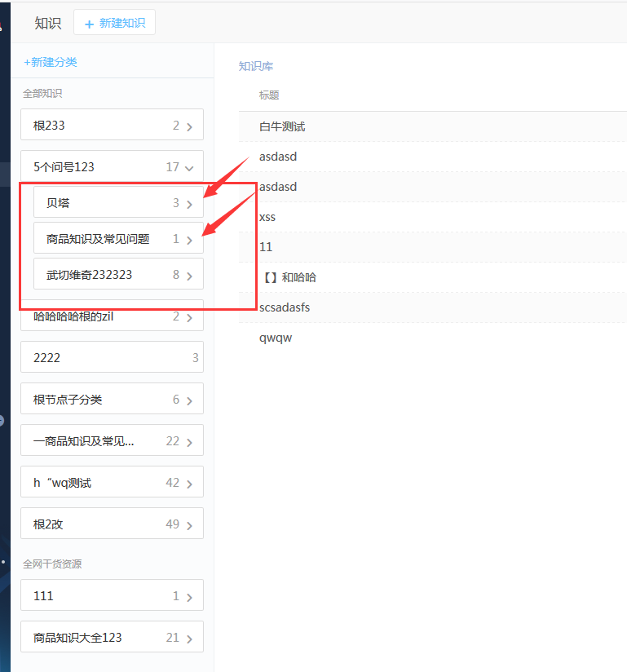The image size is (627, 672).
Task: Open the xss knowledge entry
Action: (x=267, y=217)
